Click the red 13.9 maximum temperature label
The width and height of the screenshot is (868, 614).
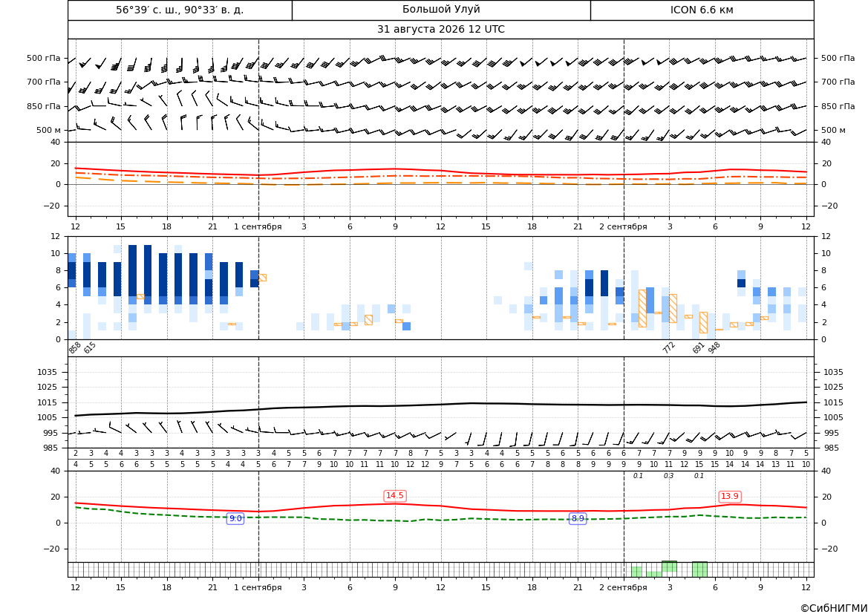[x=730, y=497]
